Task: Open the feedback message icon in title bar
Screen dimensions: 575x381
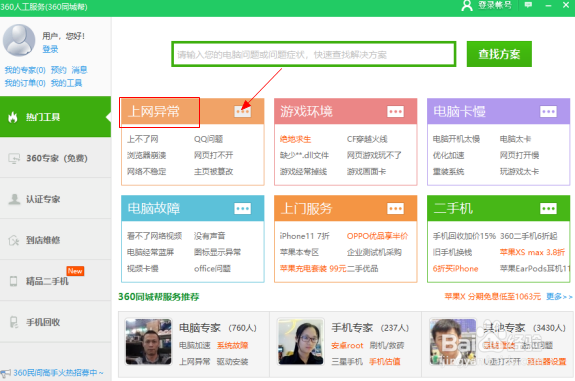Action: click(528, 5)
